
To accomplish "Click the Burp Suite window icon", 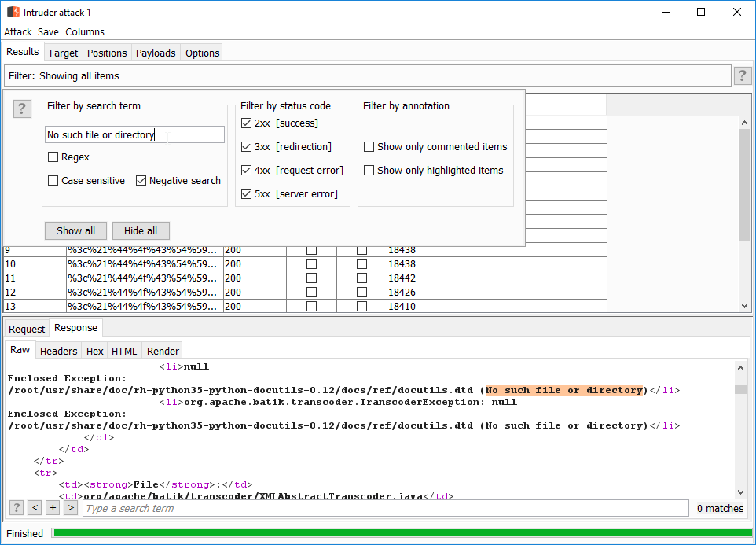I will coord(13,12).
